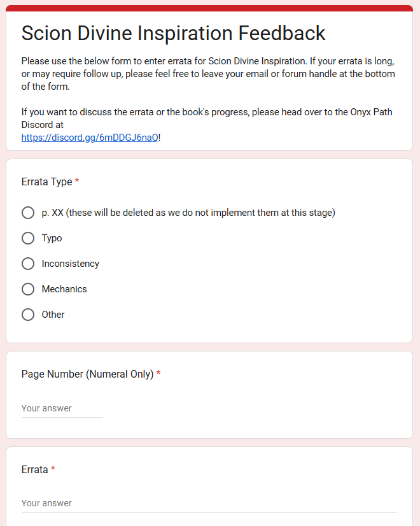Click the 'Typo' option label text
The height and width of the screenshot is (526, 420).
[52, 238]
